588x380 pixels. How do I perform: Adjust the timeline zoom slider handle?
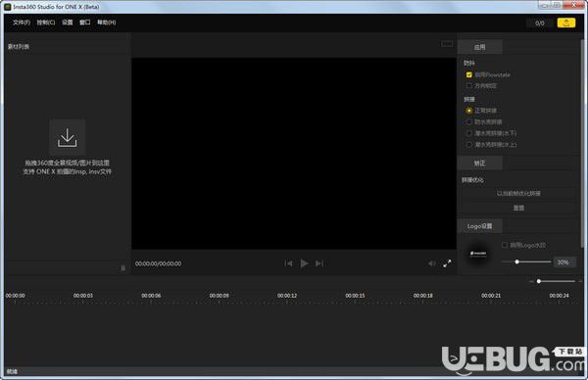coord(538,281)
